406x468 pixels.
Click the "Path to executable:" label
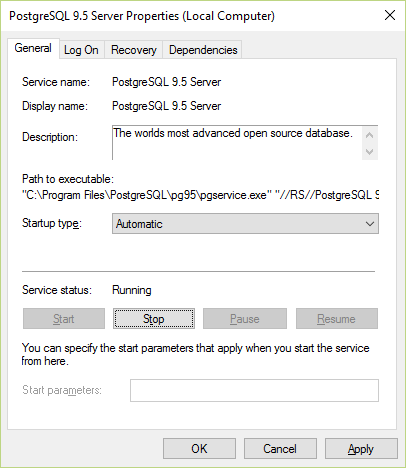[68, 179]
